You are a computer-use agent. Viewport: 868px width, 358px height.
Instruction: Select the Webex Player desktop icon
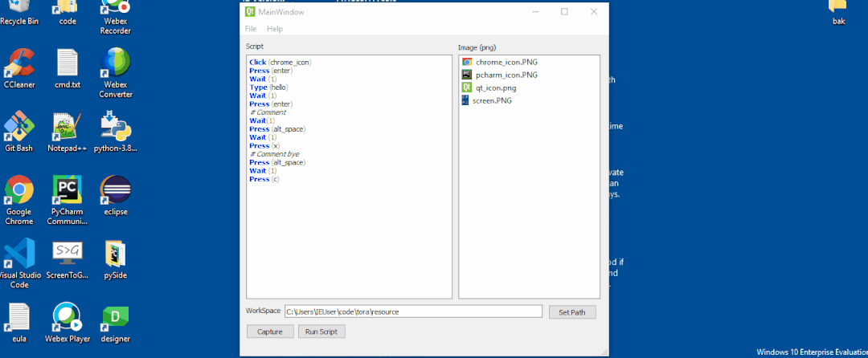(x=68, y=323)
